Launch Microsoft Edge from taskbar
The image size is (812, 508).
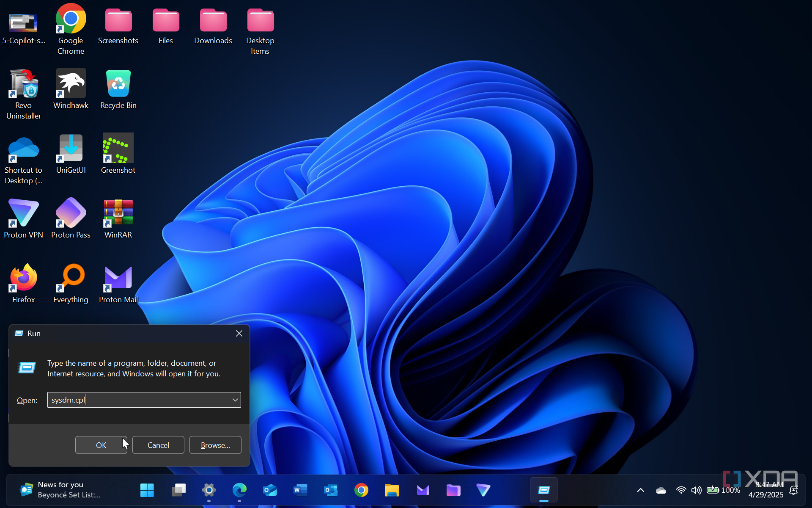[239, 490]
